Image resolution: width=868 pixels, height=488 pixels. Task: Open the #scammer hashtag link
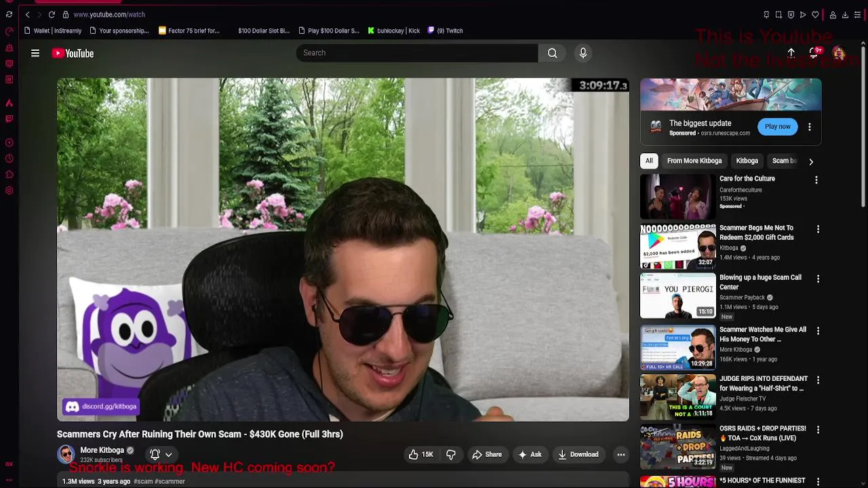[x=170, y=481]
